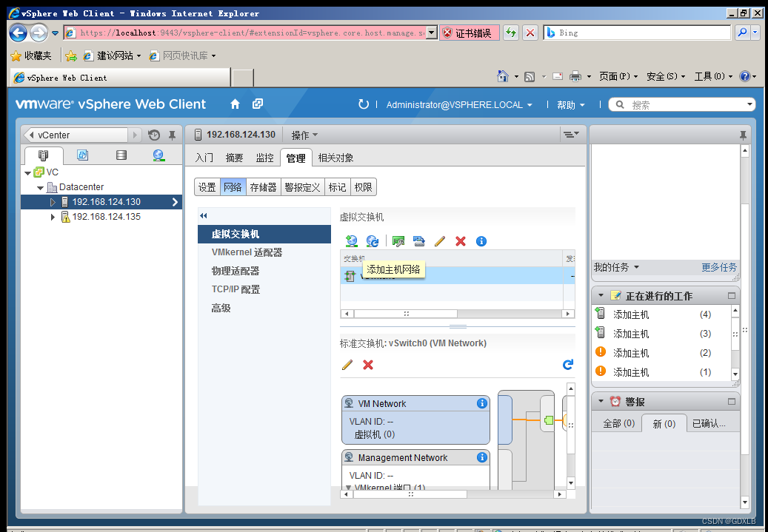The width and height of the screenshot is (768, 532).
Task: Open 我的任务 dropdown
Action: coord(616,267)
